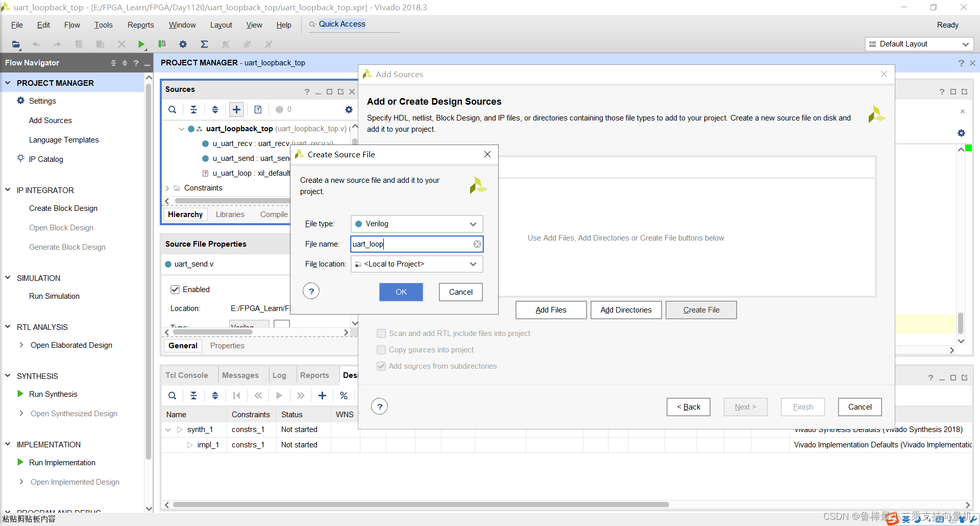Cancel the Create Source File dialog
The height and width of the screenshot is (526, 980).
[460, 292]
